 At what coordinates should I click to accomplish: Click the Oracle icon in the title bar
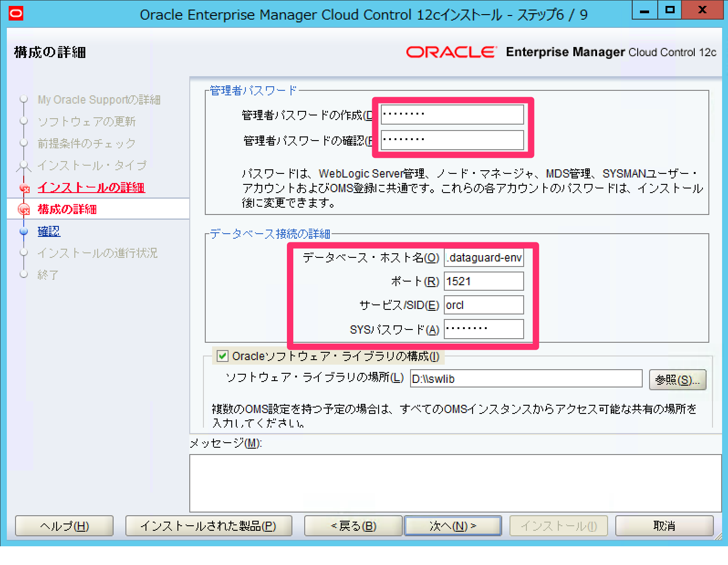click(x=16, y=14)
